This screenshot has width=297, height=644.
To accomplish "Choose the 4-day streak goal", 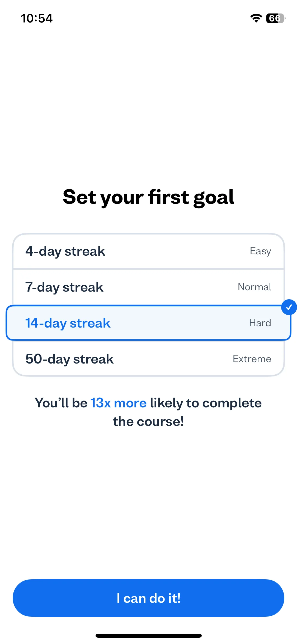I will click(148, 251).
